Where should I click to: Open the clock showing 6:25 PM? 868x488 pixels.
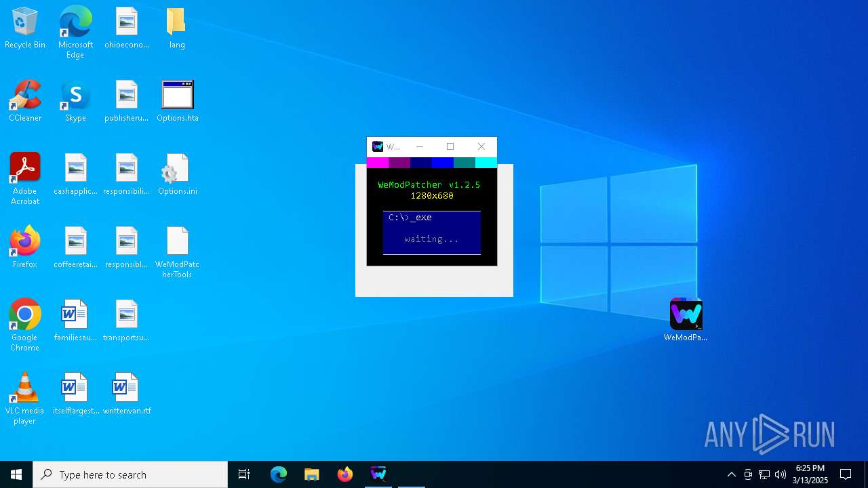pos(810,474)
